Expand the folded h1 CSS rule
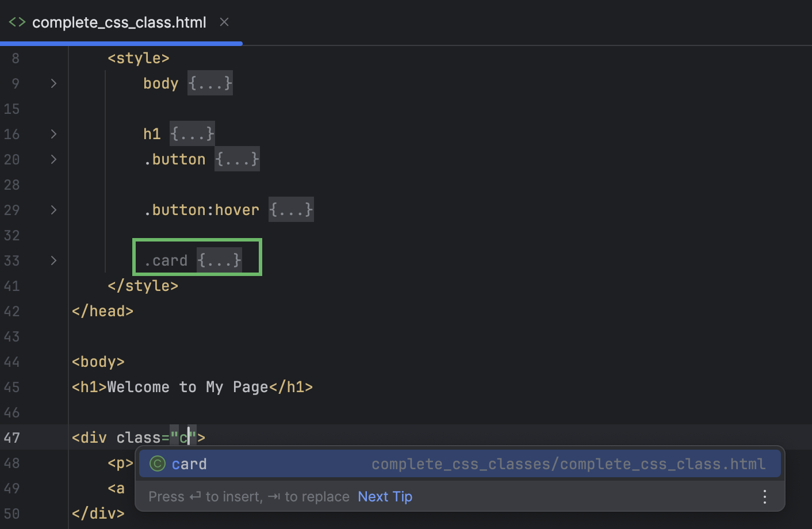 pos(53,134)
